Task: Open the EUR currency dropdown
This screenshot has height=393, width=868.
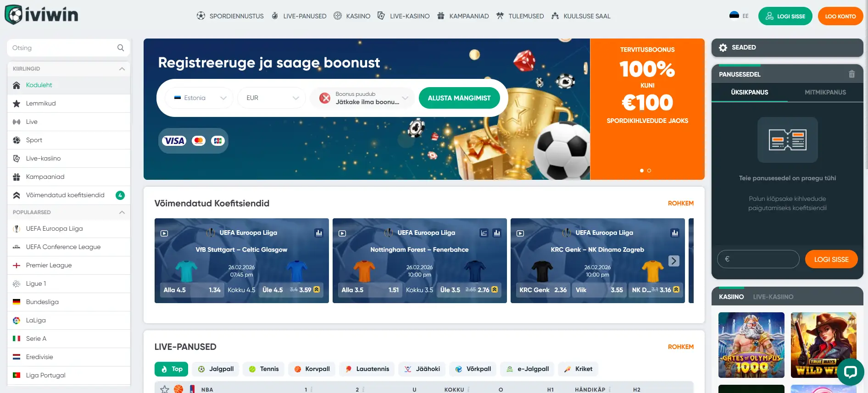Action: coord(272,98)
